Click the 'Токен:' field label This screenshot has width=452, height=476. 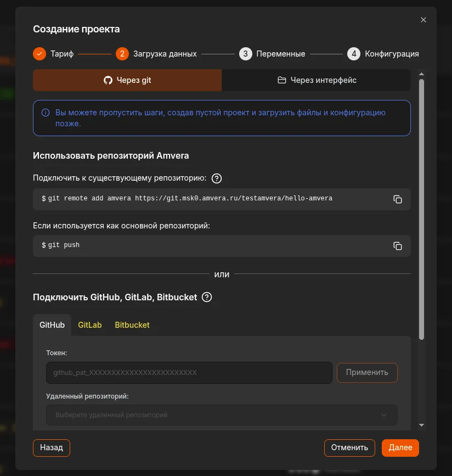[x=56, y=353]
